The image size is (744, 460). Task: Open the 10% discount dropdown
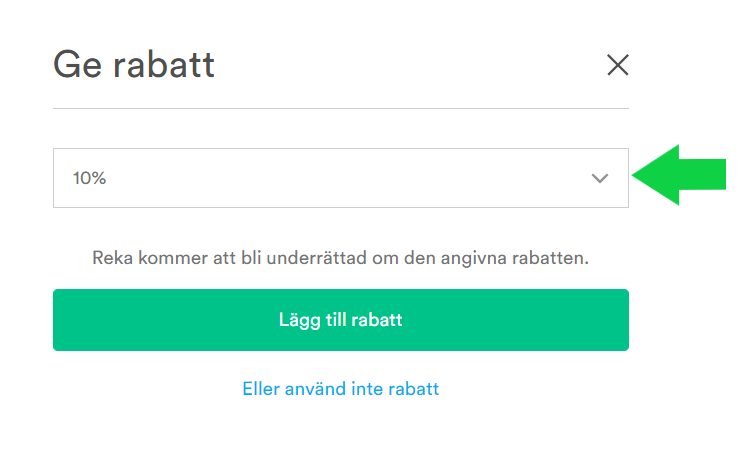tap(341, 178)
